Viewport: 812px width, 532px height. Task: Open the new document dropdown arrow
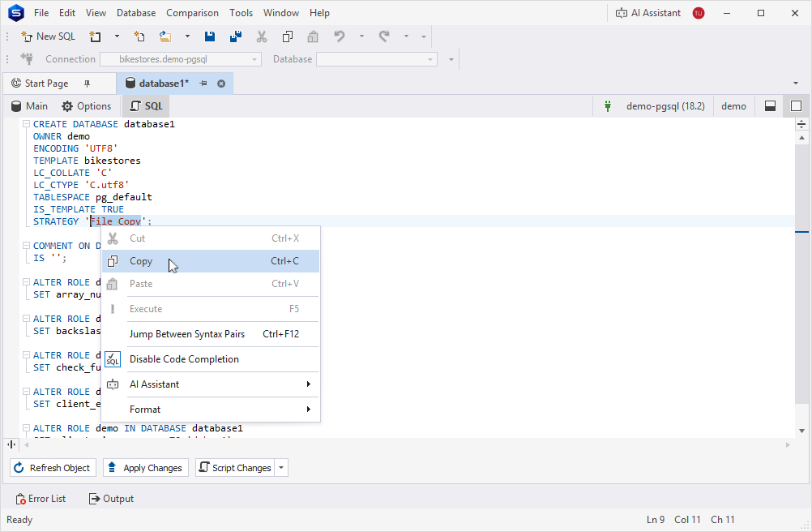tap(117, 36)
